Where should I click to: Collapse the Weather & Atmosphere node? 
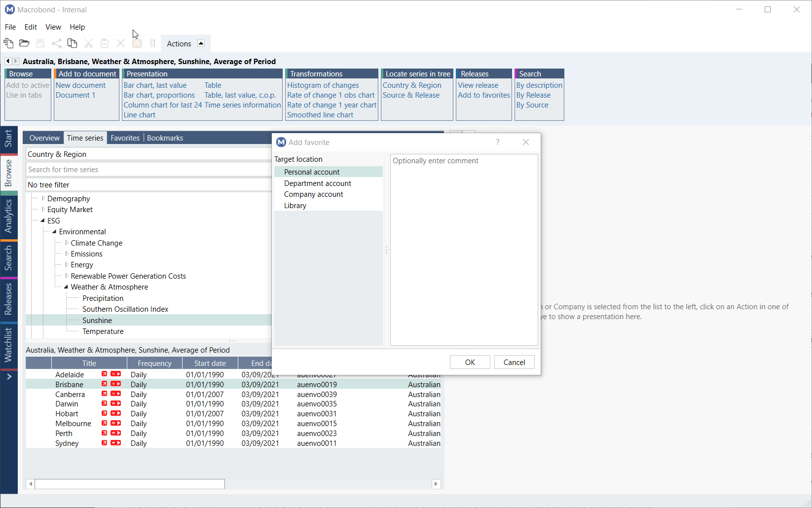[66, 287]
